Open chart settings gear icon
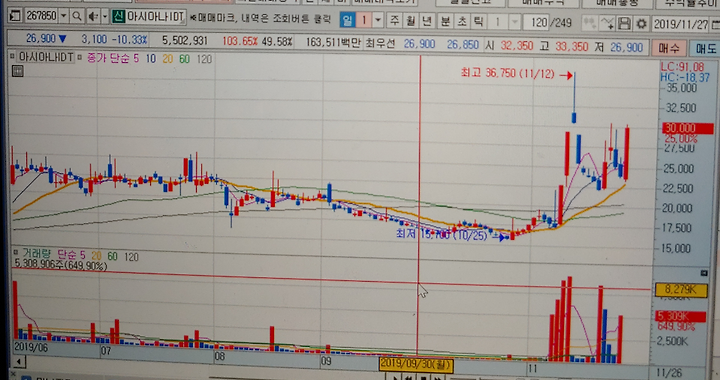Image resolution: width=720 pixels, height=380 pixels. point(641,23)
